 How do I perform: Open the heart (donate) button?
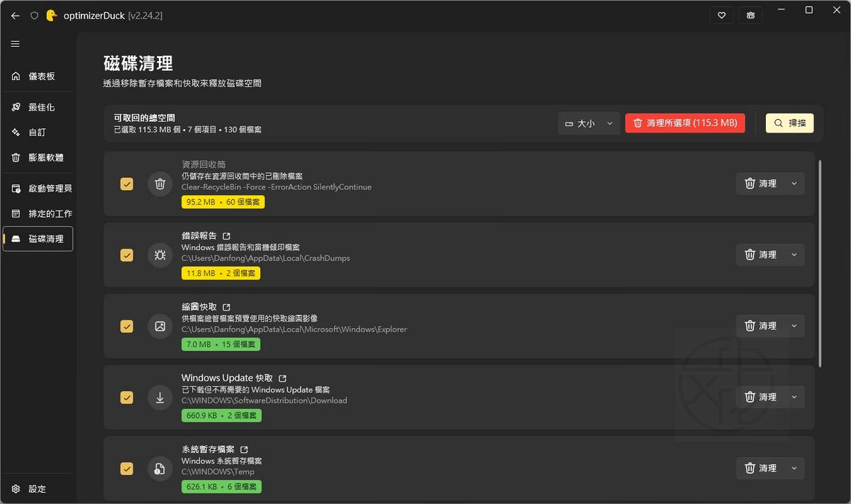pyautogui.click(x=721, y=15)
